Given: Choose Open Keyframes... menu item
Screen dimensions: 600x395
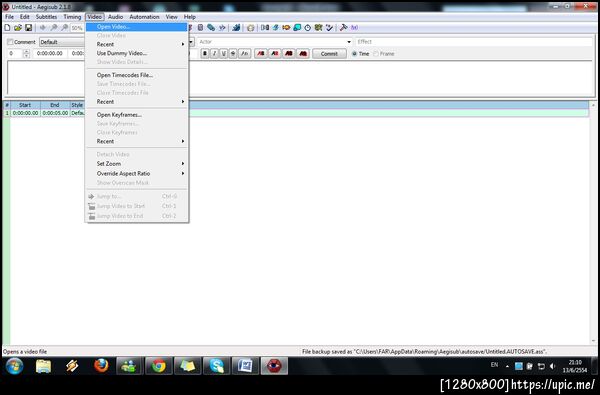Looking at the screenshot, I should click(x=137, y=114).
